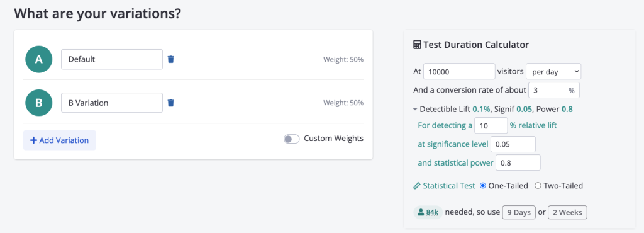
Task: Click trash icon next to B Variation
Action: (171, 103)
